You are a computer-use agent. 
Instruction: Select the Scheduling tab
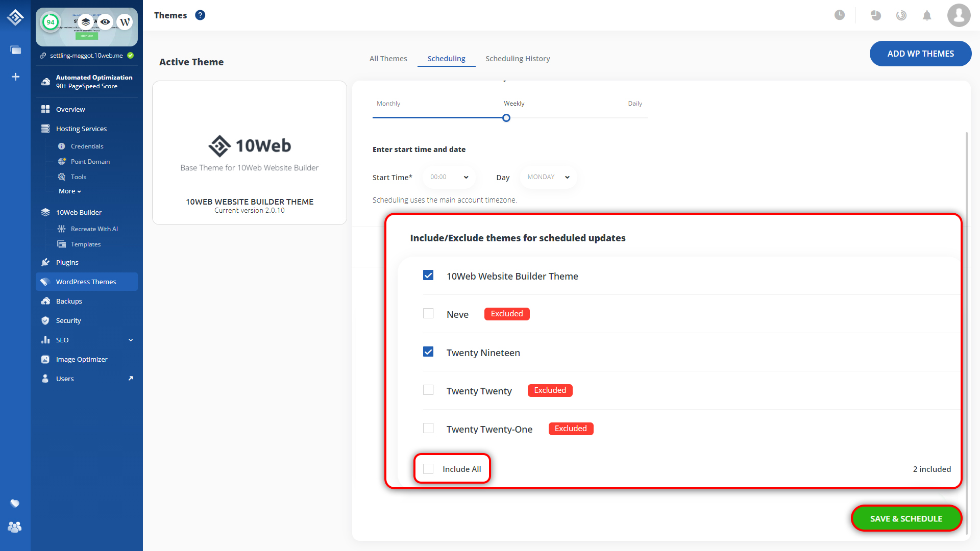[x=446, y=59]
